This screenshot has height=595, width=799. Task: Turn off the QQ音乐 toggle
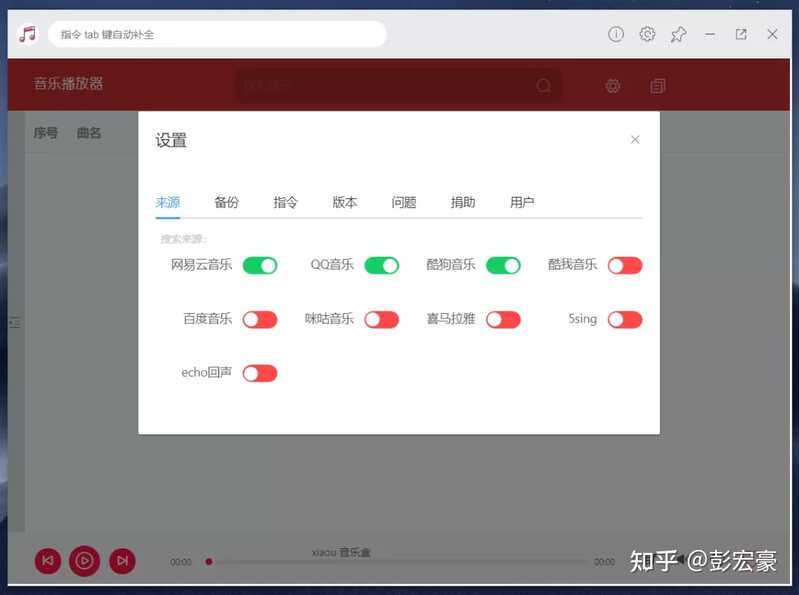coord(381,265)
